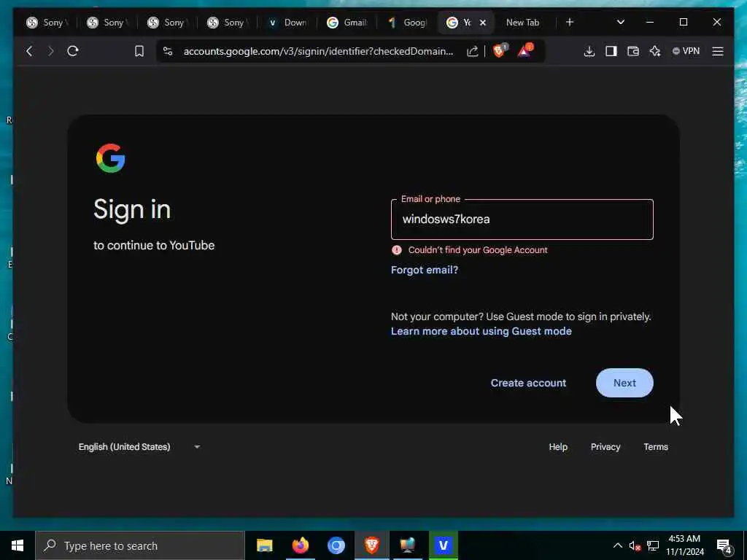Open the taskbar clock 4:53 AM
This screenshot has width=747, height=560.
tap(684, 545)
